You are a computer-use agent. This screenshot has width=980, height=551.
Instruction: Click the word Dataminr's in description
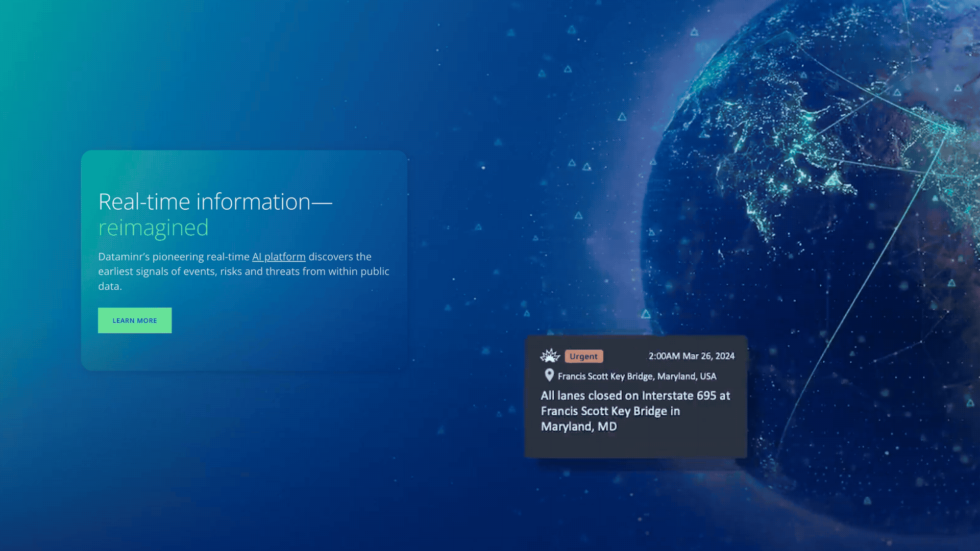(x=124, y=257)
